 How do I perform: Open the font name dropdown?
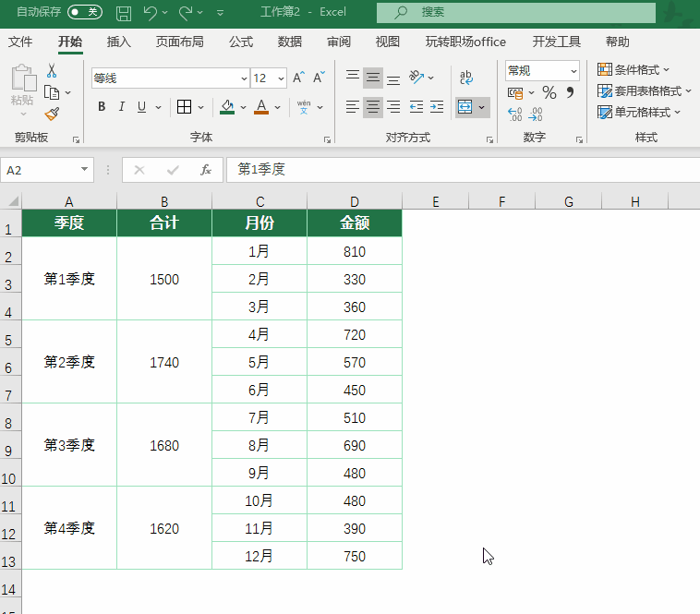point(244,78)
